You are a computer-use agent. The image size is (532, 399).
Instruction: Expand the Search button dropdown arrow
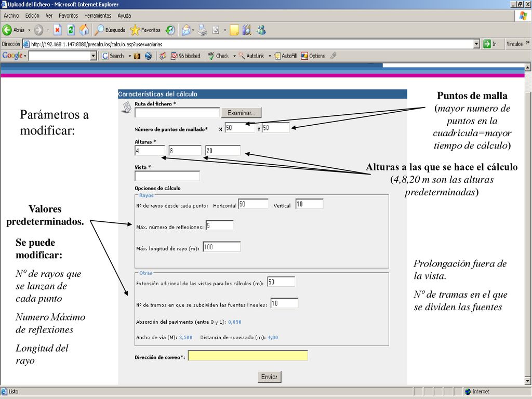pos(129,56)
